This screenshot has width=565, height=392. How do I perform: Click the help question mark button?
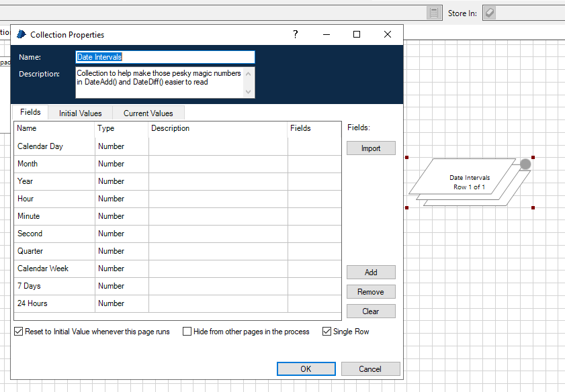pos(296,34)
